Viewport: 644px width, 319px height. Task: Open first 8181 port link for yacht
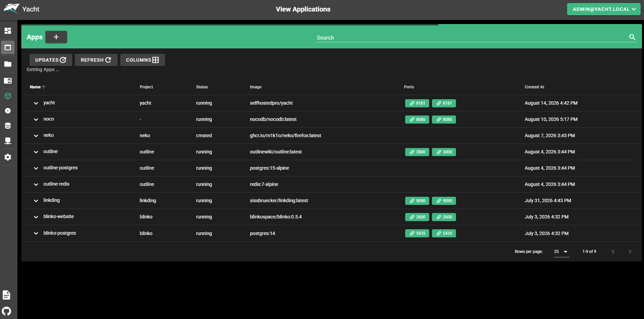tap(417, 103)
